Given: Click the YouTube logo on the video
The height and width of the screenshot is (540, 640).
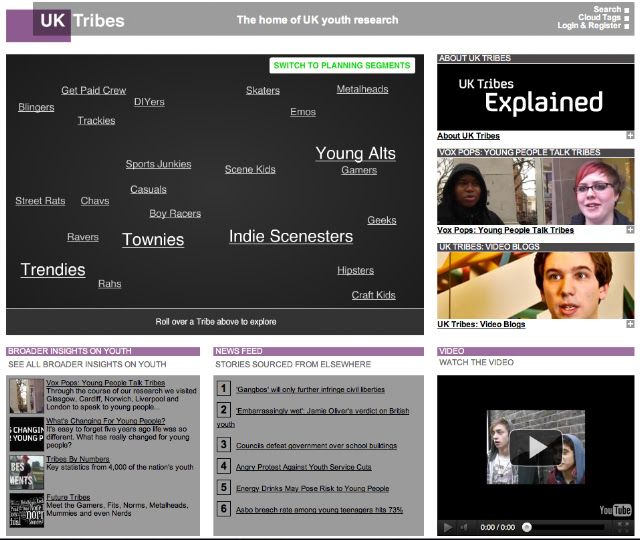Looking at the screenshot, I should (x=615, y=510).
